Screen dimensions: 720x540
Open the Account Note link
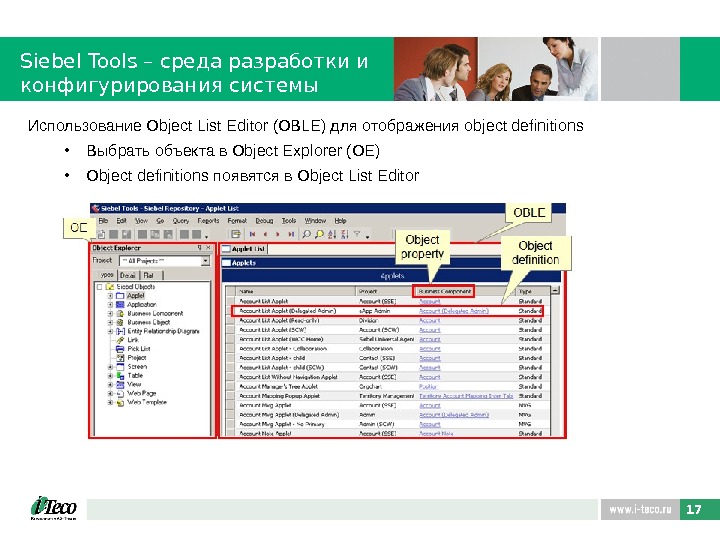pos(436,433)
